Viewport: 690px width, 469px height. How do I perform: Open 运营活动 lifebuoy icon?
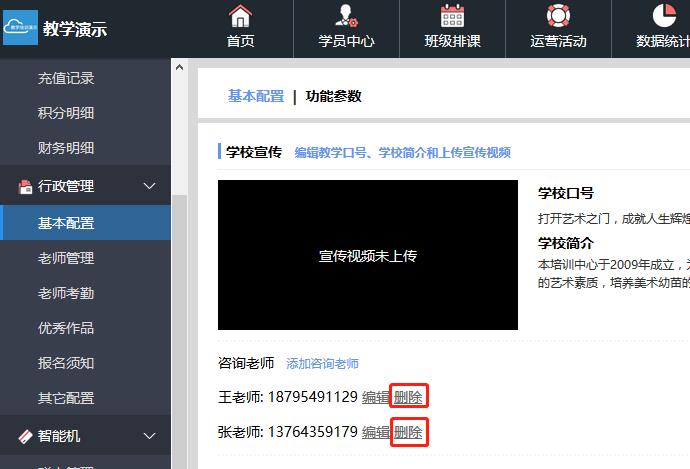click(558, 16)
